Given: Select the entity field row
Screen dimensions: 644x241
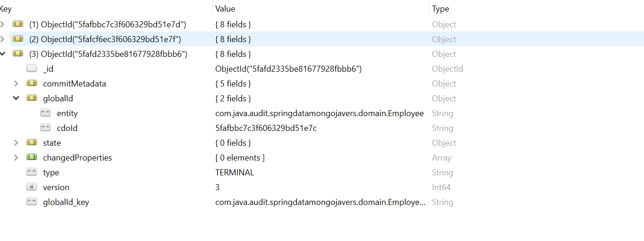Looking at the screenshot, I should [x=67, y=113].
